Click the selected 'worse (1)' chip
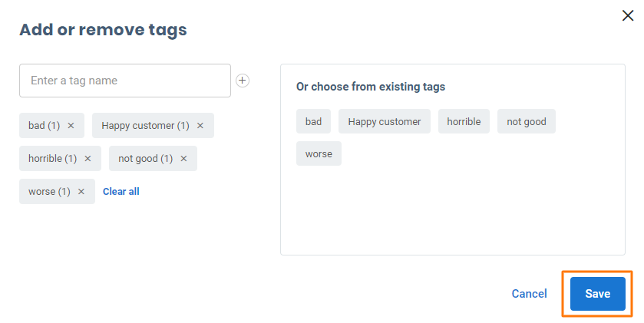Screen dimensions: 644x323 click(x=49, y=192)
